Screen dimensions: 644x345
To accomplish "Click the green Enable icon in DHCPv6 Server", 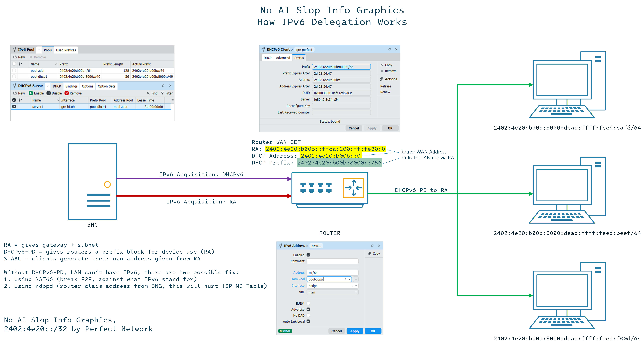I will coord(31,93).
